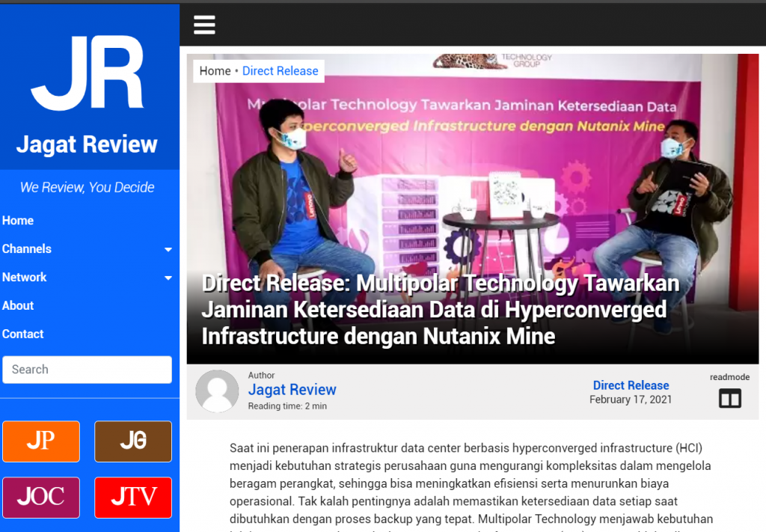Click the article headline about Multipolar Technology

click(x=440, y=310)
